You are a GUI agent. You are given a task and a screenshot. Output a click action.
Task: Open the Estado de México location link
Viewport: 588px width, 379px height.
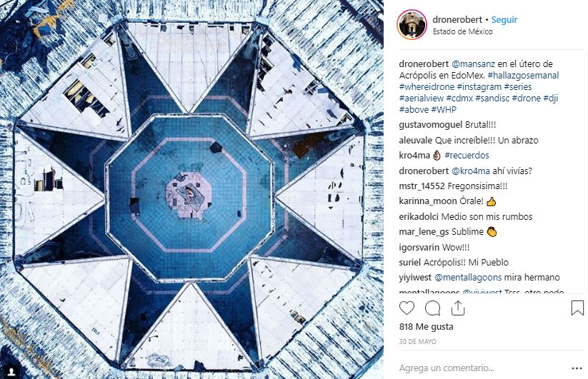point(462,32)
